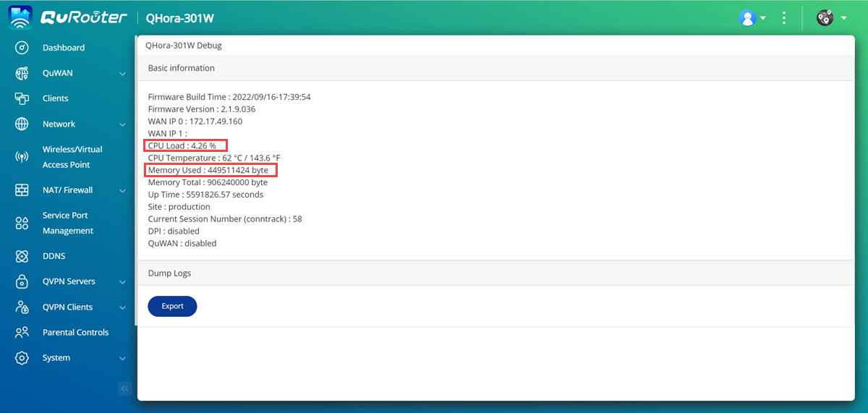Click the QuWAN globe icon
Viewport: 868px width, 413px height.
click(x=22, y=73)
